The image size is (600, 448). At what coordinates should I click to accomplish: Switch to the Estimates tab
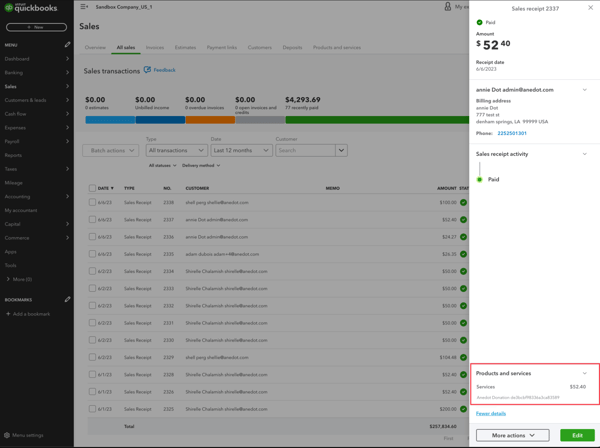[185, 47]
